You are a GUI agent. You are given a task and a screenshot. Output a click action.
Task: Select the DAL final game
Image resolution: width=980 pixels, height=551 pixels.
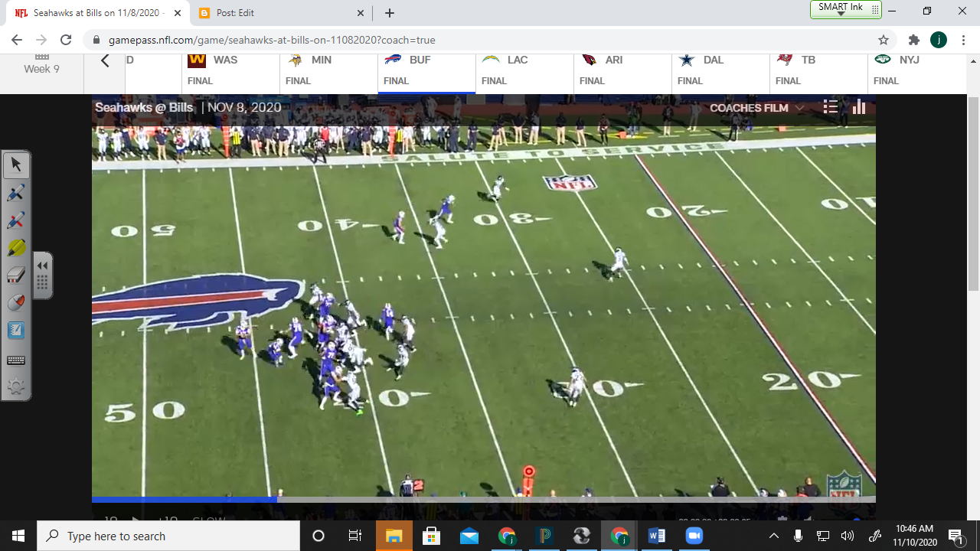720,73
